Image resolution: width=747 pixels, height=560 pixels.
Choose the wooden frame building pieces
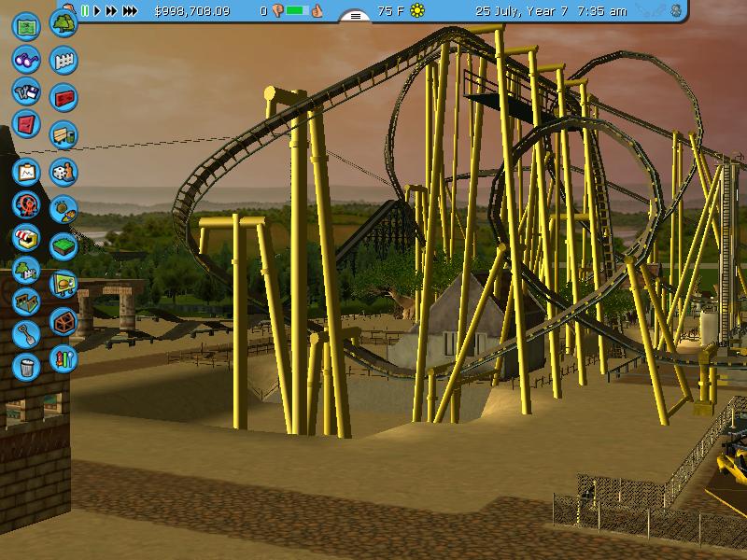coord(63,321)
